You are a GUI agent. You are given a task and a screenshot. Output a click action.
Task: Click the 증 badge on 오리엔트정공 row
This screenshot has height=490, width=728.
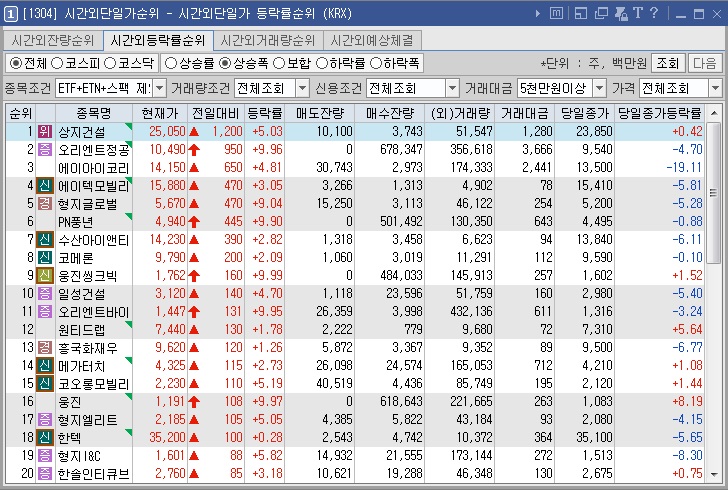point(45,150)
